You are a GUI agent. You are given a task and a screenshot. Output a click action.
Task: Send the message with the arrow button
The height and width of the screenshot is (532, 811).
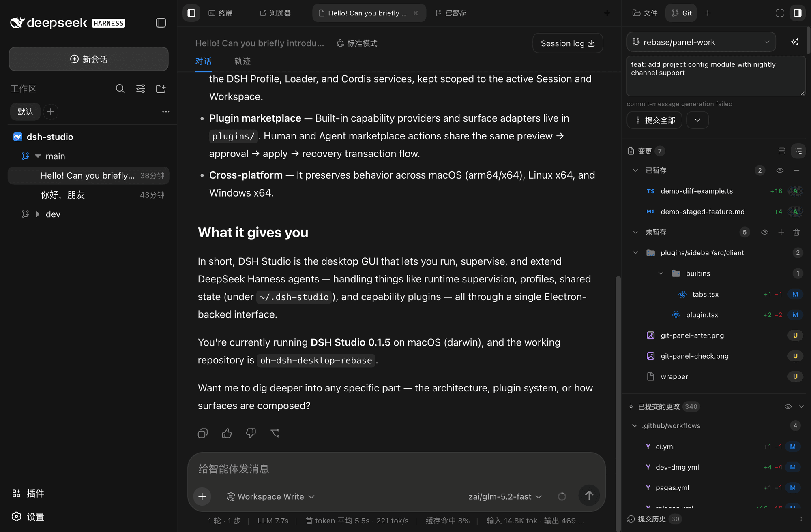click(x=589, y=495)
